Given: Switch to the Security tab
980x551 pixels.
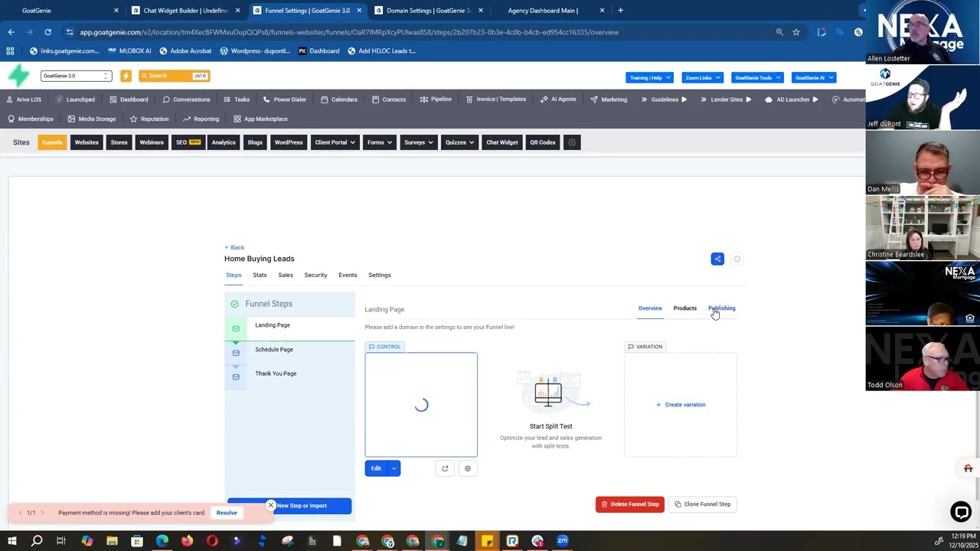Looking at the screenshot, I should (315, 275).
